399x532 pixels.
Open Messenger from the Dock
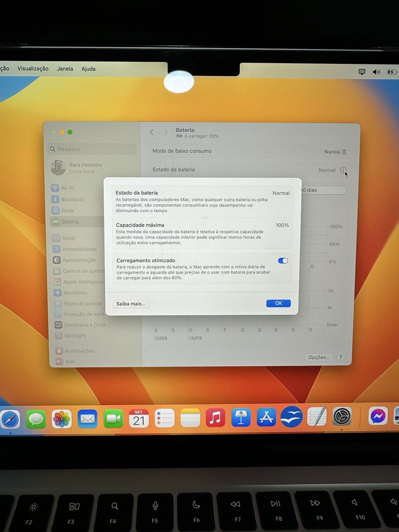(x=378, y=415)
